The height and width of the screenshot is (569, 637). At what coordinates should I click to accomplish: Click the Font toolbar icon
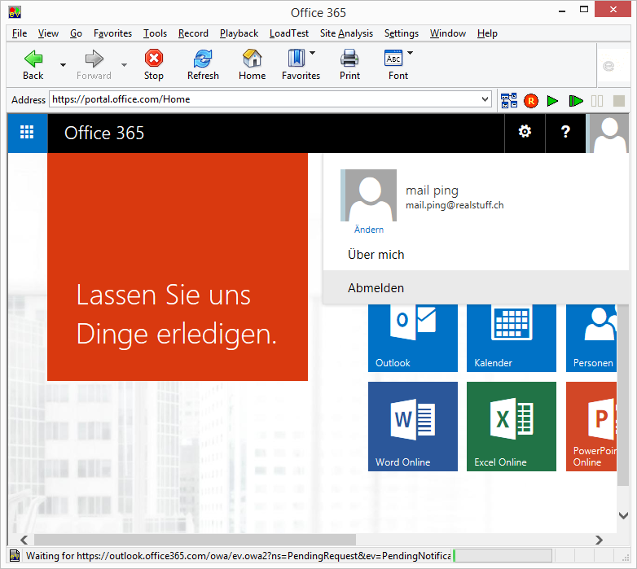pyautogui.click(x=393, y=58)
